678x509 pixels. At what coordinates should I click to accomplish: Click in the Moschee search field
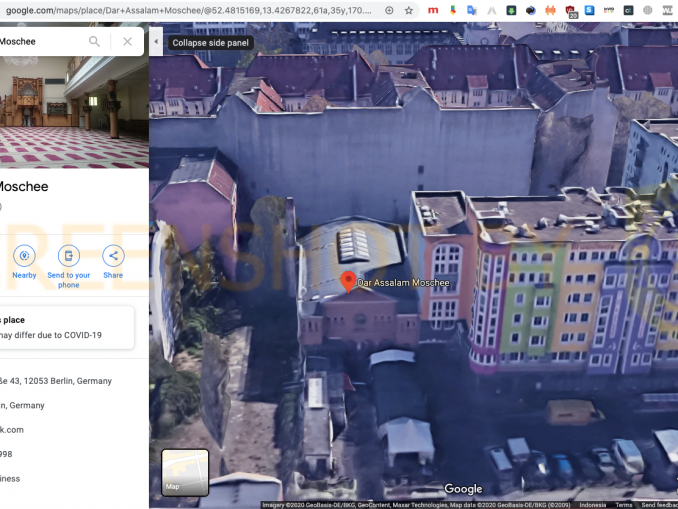coord(41,42)
